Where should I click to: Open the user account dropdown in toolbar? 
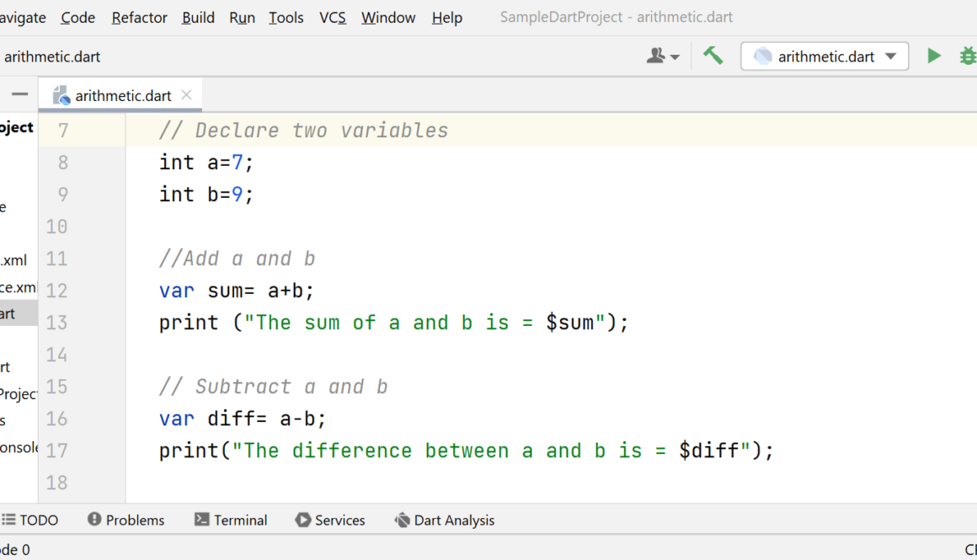click(663, 56)
